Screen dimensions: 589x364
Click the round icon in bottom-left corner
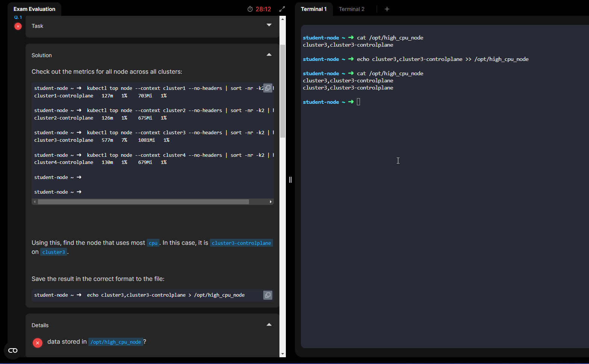(13, 350)
